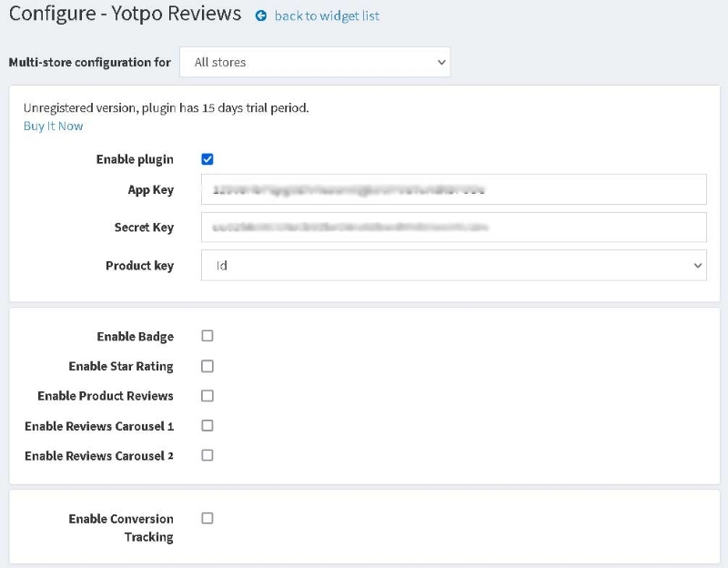Click the Configure - Yotpo Reviews heading
728x568 pixels.
coord(125,14)
